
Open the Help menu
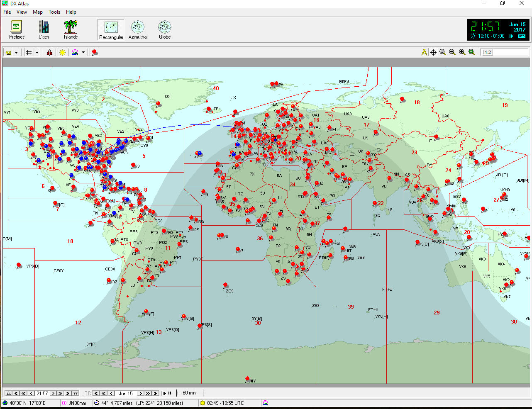point(71,12)
